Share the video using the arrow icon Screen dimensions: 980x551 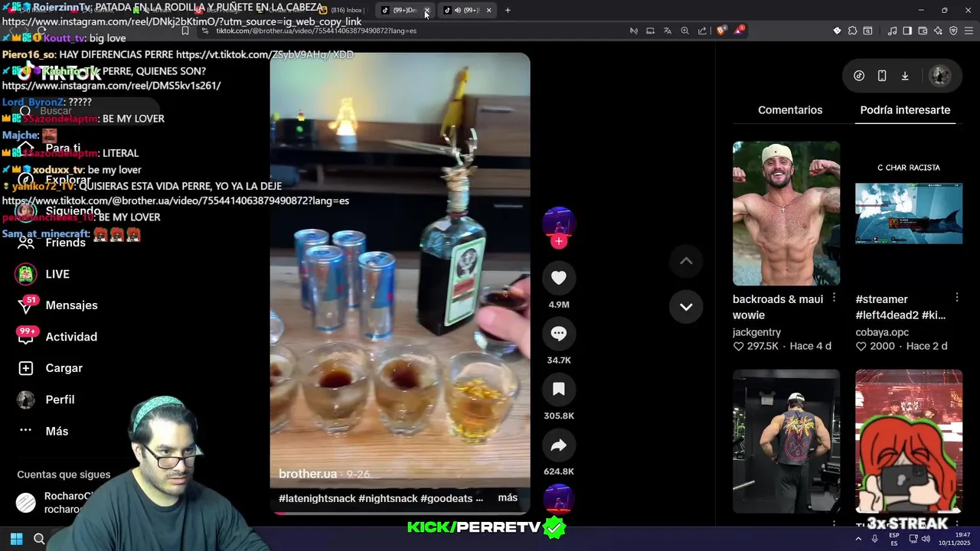(x=559, y=445)
